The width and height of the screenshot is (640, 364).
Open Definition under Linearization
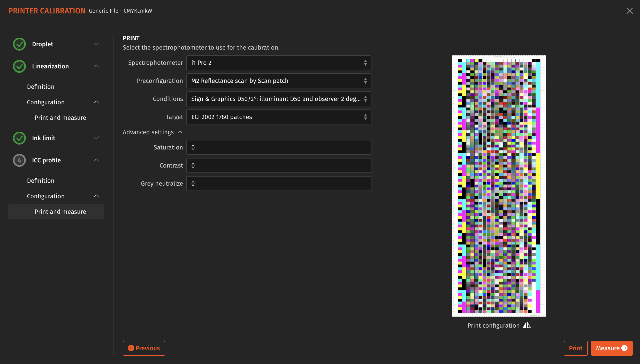[41, 86]
